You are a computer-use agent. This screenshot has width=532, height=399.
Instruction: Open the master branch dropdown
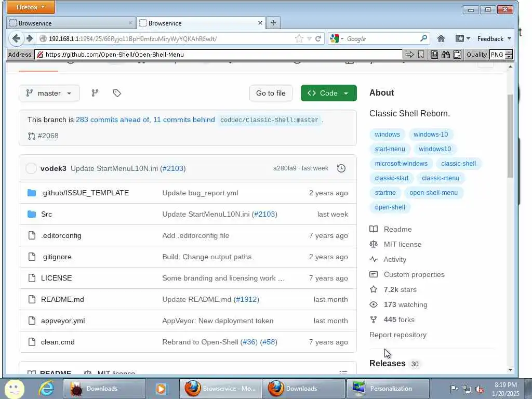point(49,93)
